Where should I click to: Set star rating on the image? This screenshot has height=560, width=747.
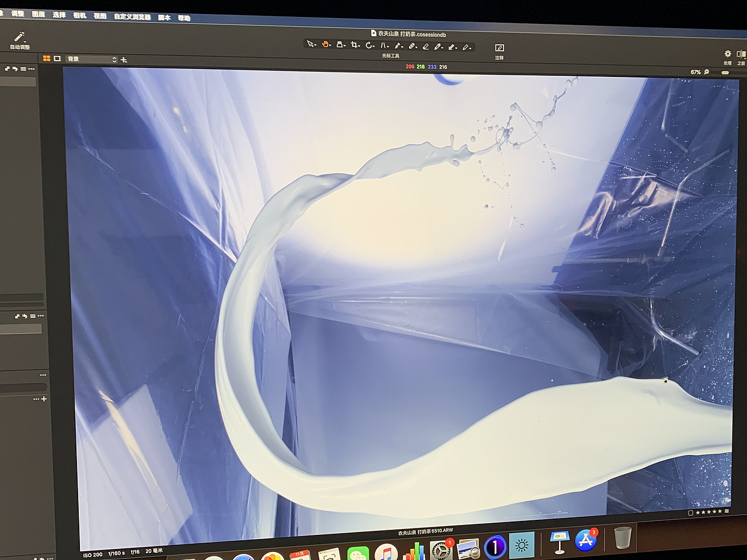click(x=709, y=512)
